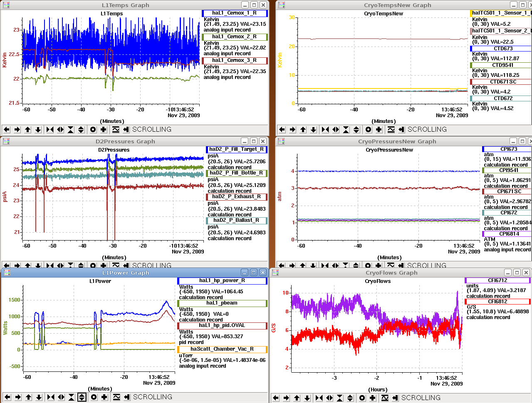The height and width of the screenshot is (403, 532).
Task: Minimize the CryoFlows Graph window
Action: pyautogui.click(x=508, y=273)
